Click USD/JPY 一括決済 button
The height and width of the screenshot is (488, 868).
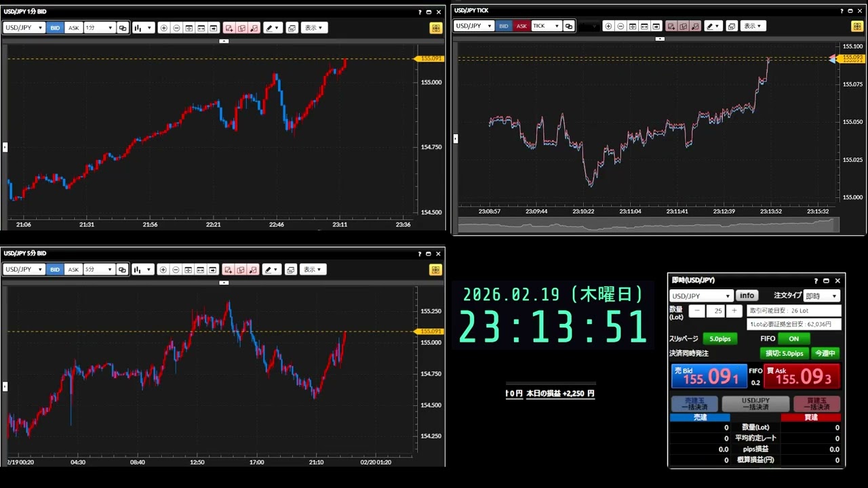tap(755, 404)
